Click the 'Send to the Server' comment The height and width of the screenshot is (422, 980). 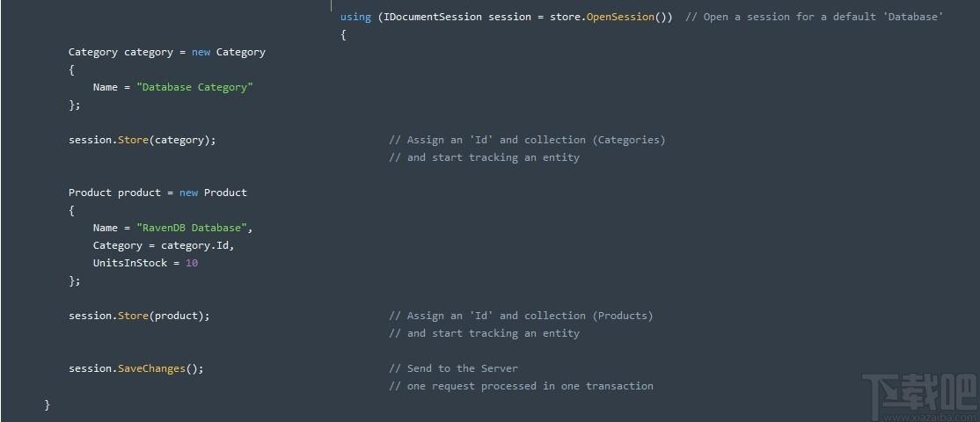point(453,368)
